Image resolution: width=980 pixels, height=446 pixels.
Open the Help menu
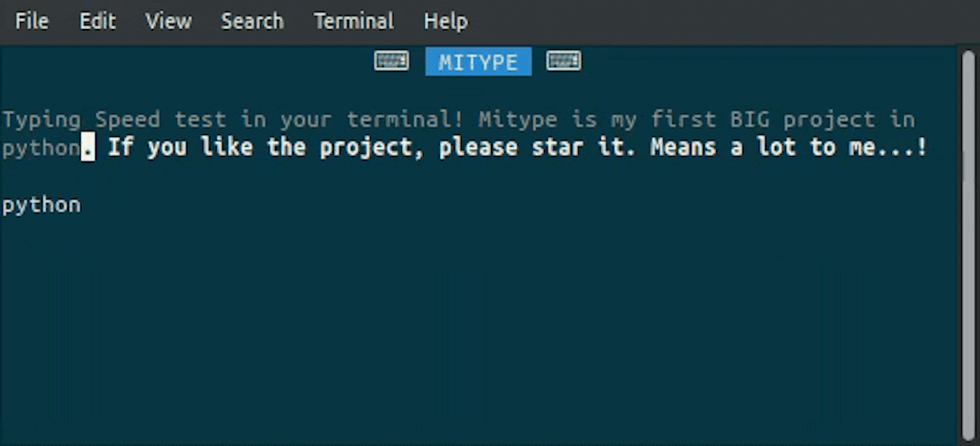(446, 21)
